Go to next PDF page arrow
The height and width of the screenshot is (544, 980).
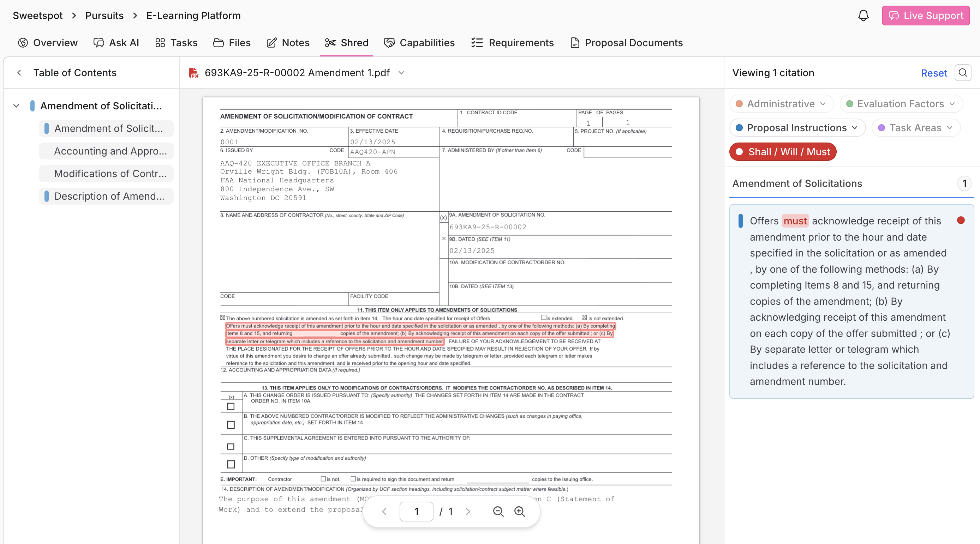coord(468,512)
